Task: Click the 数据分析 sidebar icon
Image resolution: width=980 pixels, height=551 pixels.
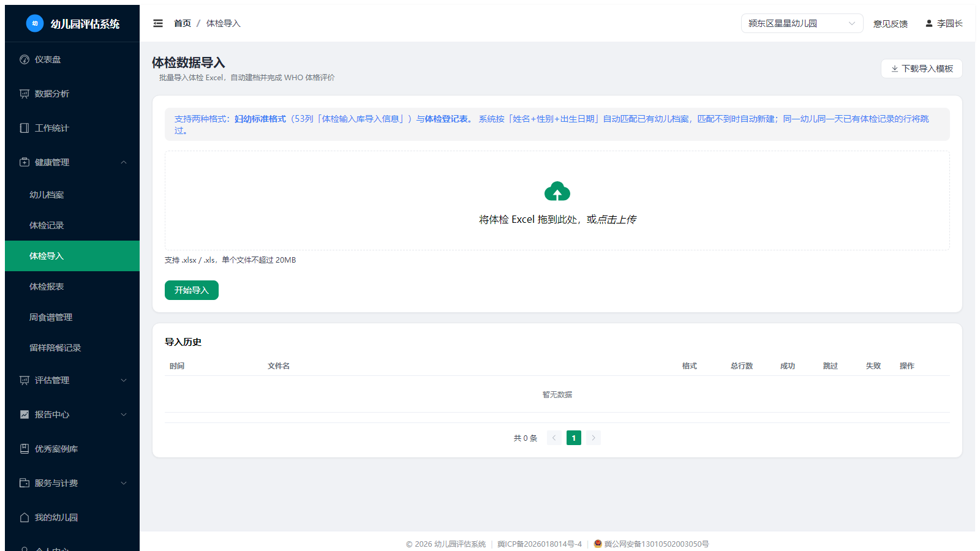Action: click(24, 94)
